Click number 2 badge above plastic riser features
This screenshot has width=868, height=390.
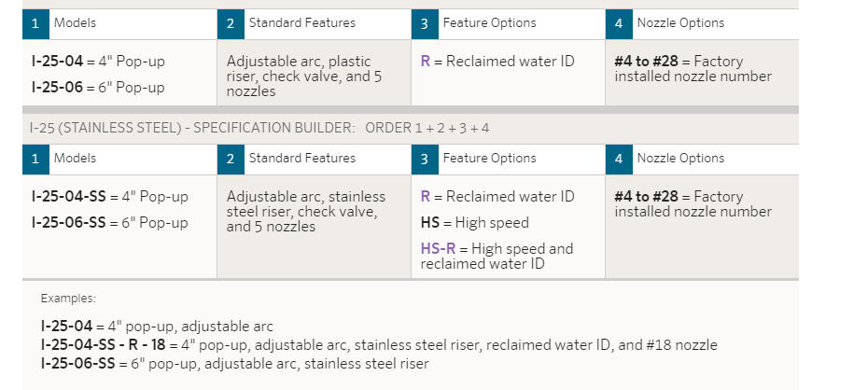tap(231, 23)
